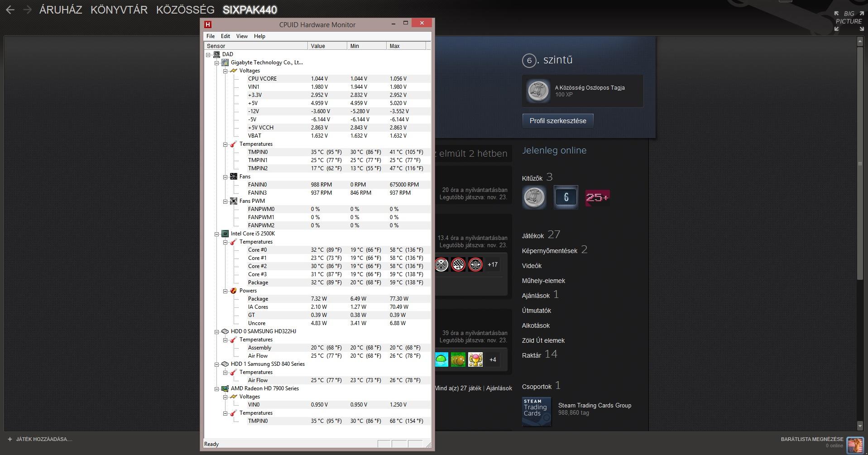Click the DAD computer icon in tree
The height and width of the screenshot is (455, 868).
tap(216, 54)
